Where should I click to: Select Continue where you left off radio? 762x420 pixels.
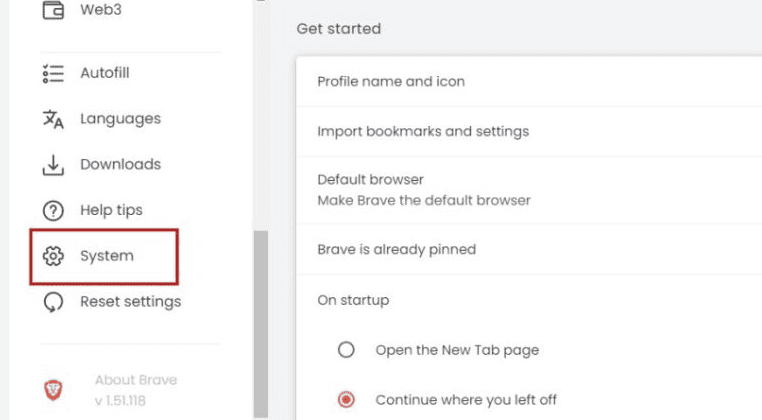(346, 400)
